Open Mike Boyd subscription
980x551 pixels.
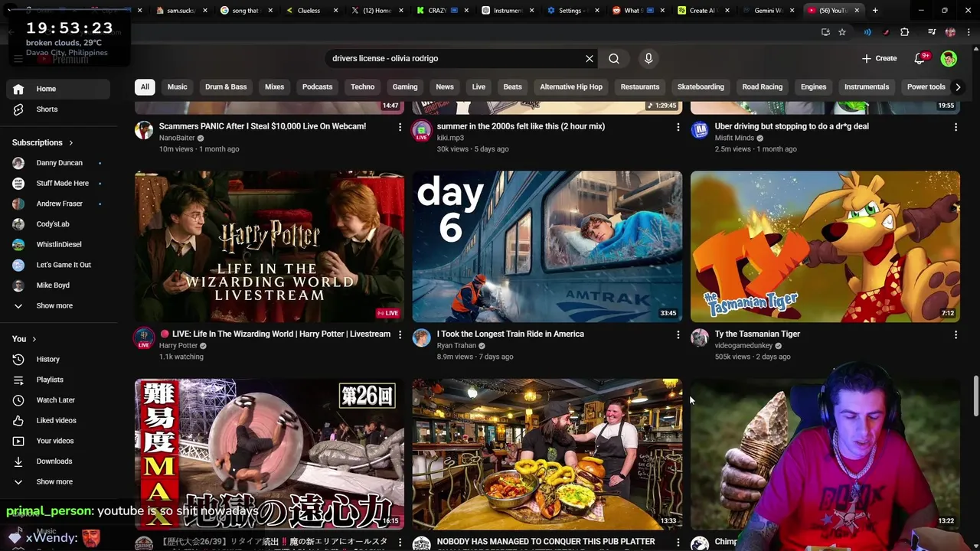pyautogui.click(x=58, y=285)
